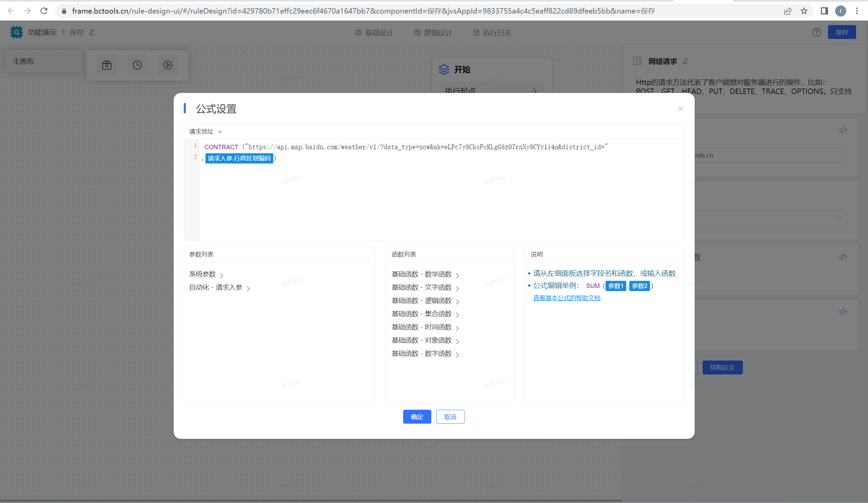
Task: Reload the page in the browser
Action: [x=44, y=11]
